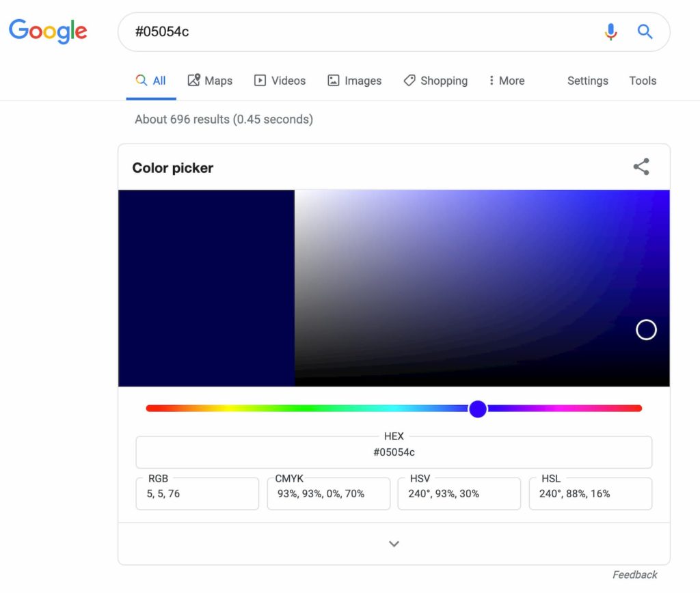Adjust the hue slider handle
This screenshot has height=593, width=700.
pyautogui.click(x=477, y=409)
